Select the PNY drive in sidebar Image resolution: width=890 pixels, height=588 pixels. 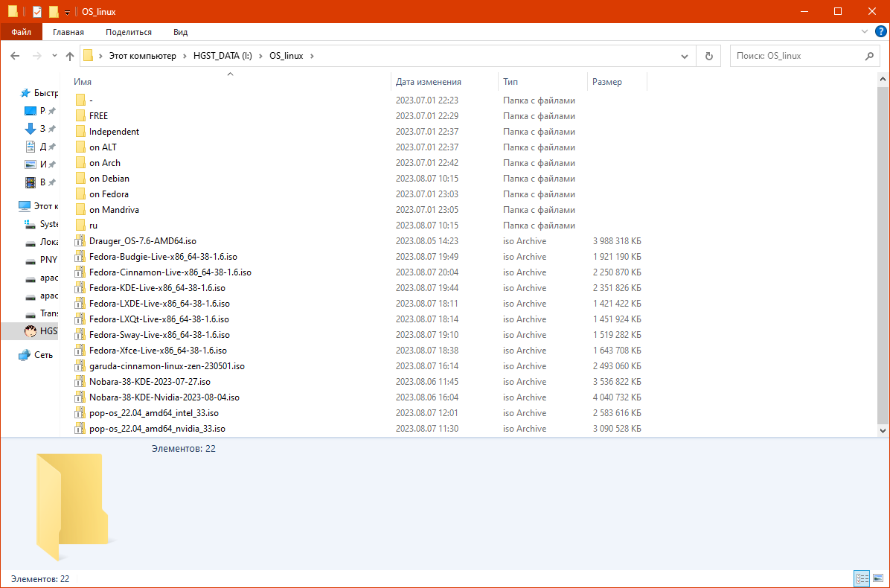click(42, 260)
